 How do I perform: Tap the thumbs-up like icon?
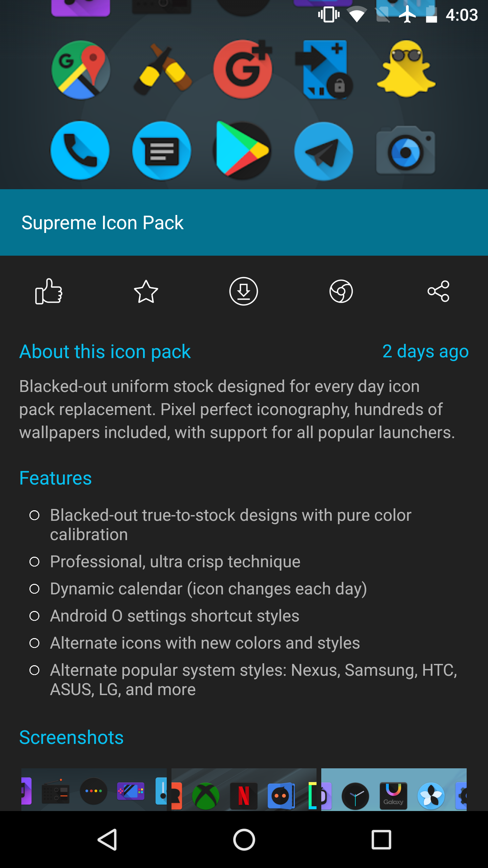pos(49,291)
